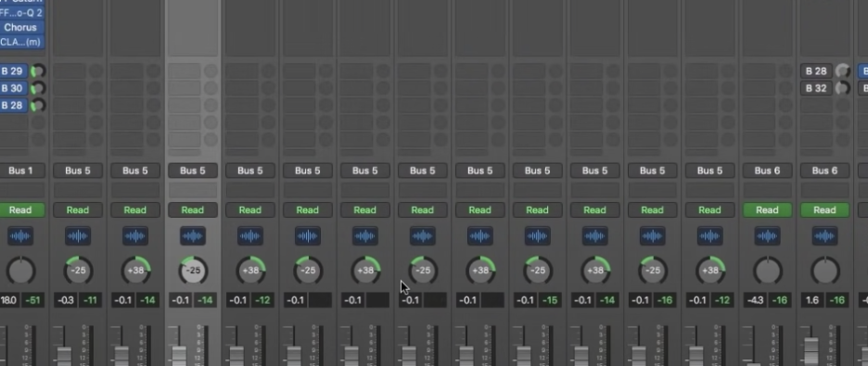Adjust the send knob beside blue B 28

click(x=38, y=105)
